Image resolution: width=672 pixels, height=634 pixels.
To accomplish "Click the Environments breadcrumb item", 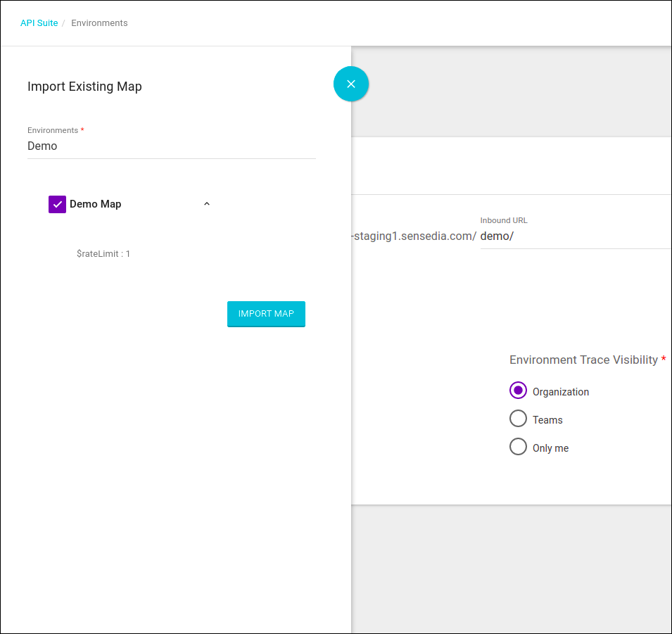I will click(x=99, y=23).
